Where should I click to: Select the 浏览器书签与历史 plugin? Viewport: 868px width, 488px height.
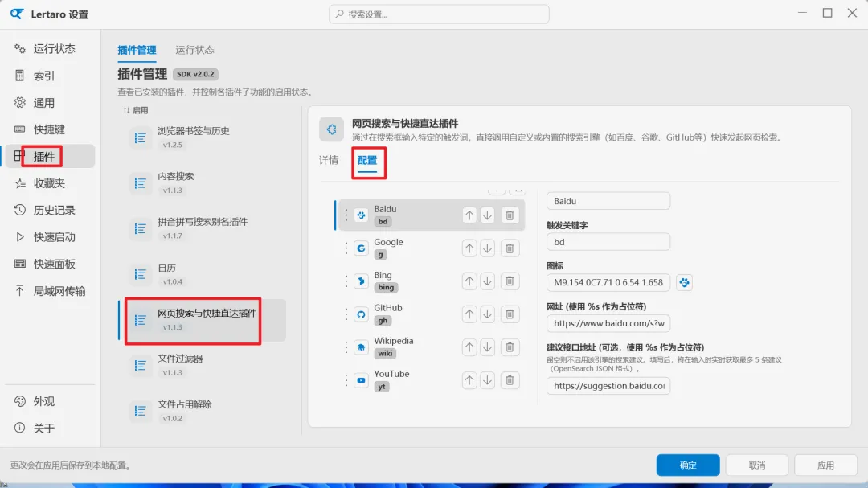tap(203, 138)
